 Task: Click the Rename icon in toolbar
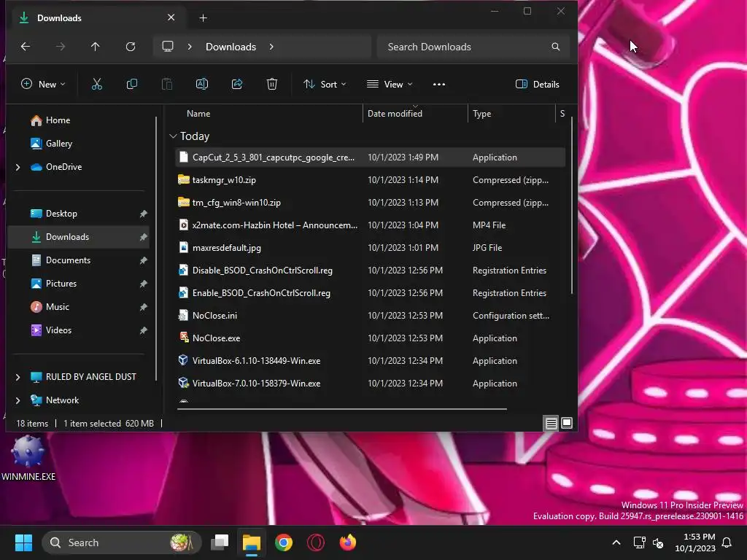[x=202, y=85]
